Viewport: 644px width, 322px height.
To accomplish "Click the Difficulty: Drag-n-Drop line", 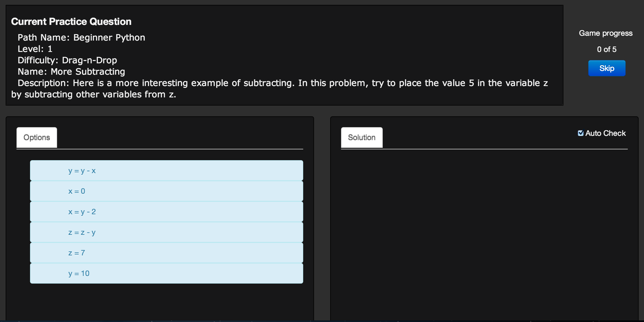I will coord(67,60).
